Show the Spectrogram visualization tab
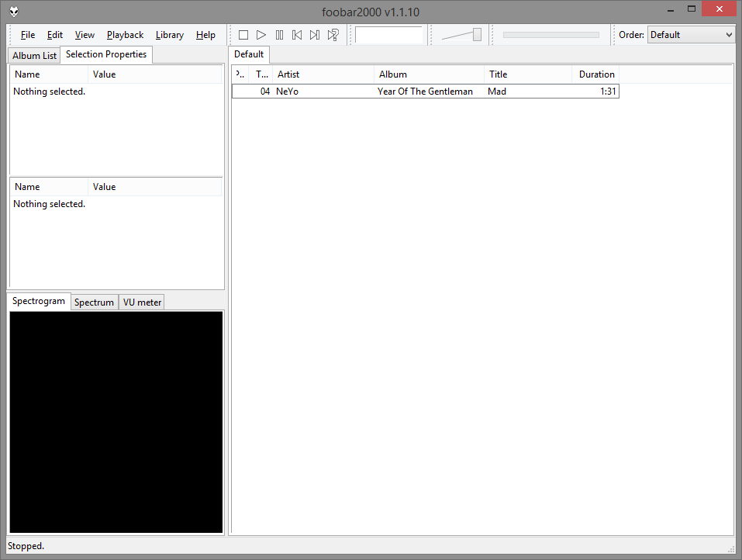 coord(39,301)
